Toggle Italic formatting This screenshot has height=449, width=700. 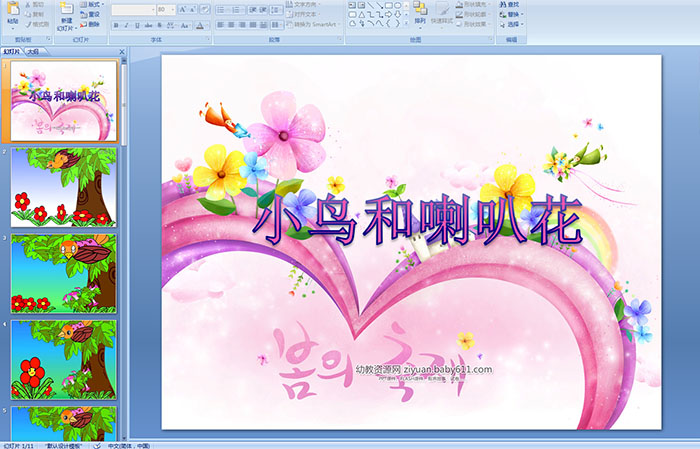[x=125, y=25]
